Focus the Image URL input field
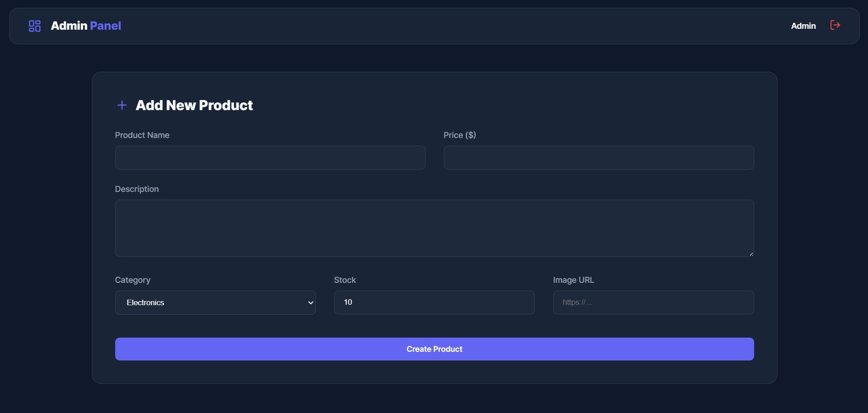The height and width of the screenshot is (413, 868). [x=653, y=302]
